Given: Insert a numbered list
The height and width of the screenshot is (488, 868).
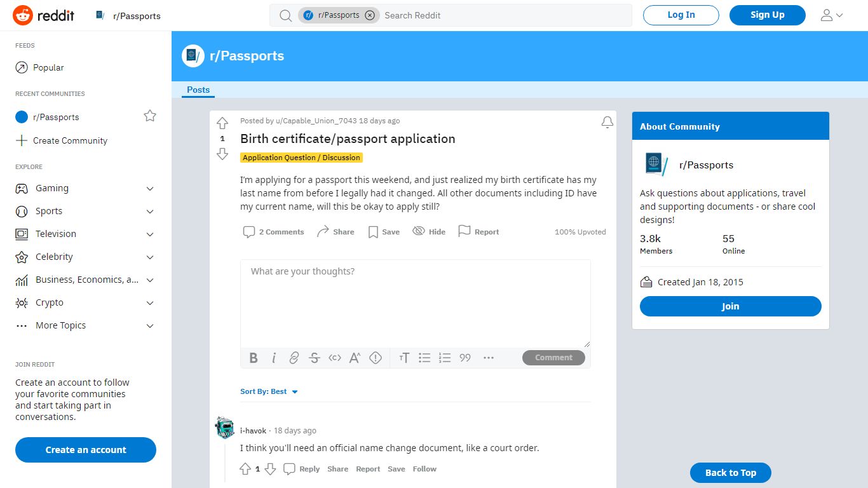Looking at the screenshot, I should [x=445, y=358].
